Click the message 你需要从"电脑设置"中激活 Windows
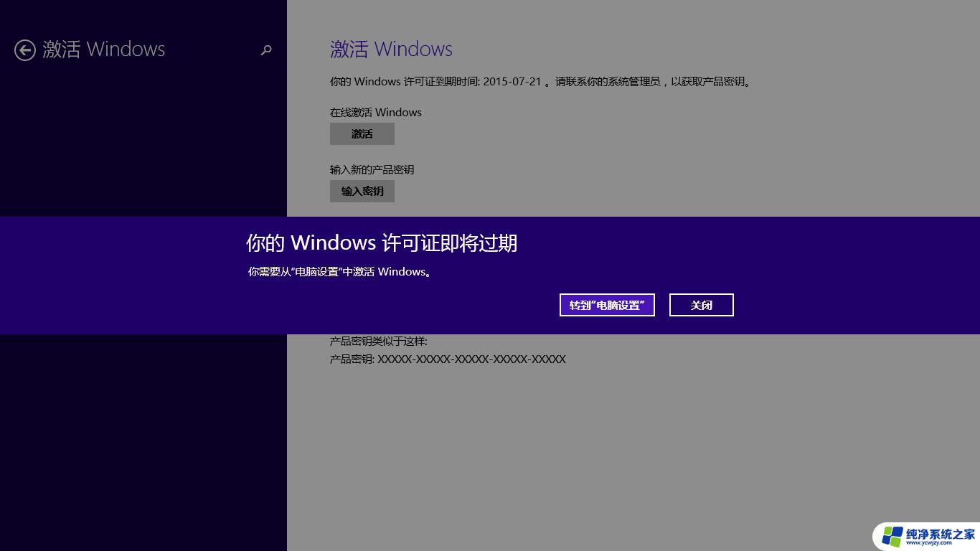Image resolution: width=980 pixels, height=551 pixels. click(x=340, y=272)
